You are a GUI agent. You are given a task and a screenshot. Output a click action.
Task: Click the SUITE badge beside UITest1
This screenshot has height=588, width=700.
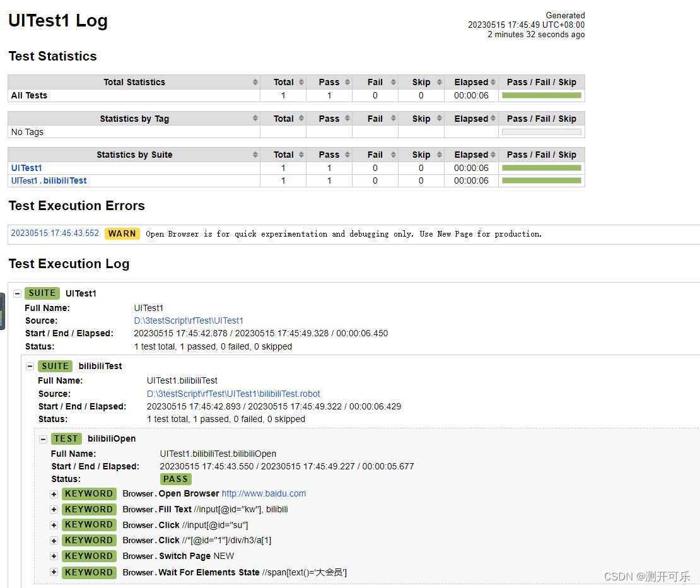[x=42, y=293]
